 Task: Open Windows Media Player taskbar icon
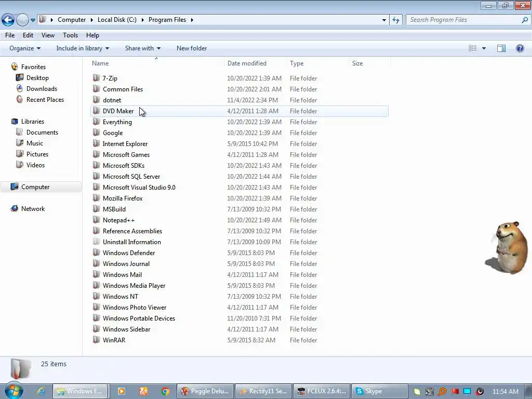(x=121, y=391)
